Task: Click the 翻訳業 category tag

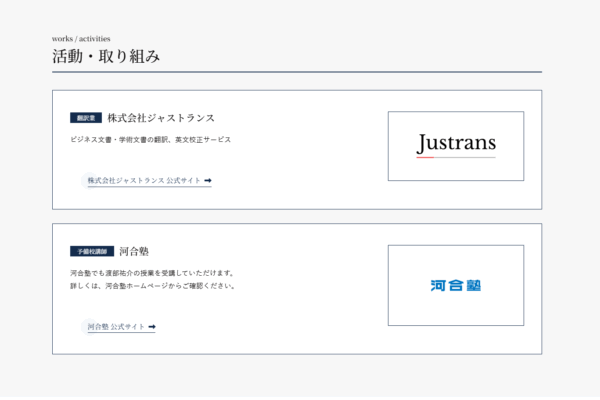Action: (x=86, y=118)
